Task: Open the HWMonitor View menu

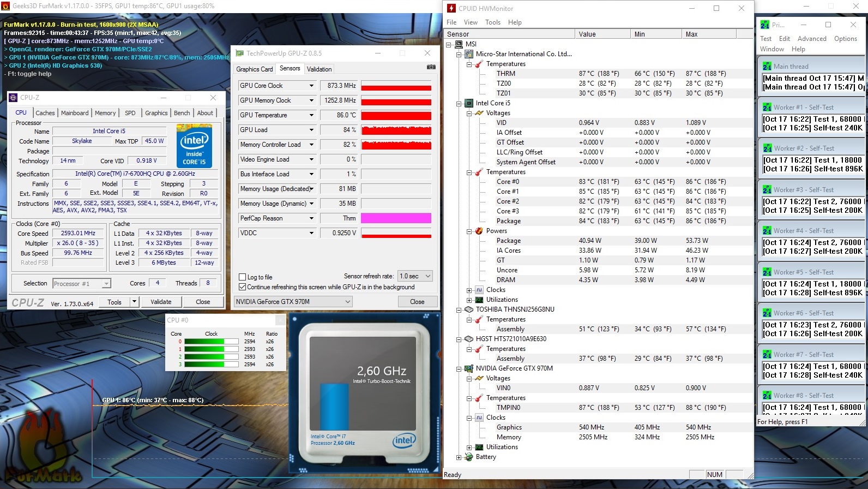Action: (471, 22)
